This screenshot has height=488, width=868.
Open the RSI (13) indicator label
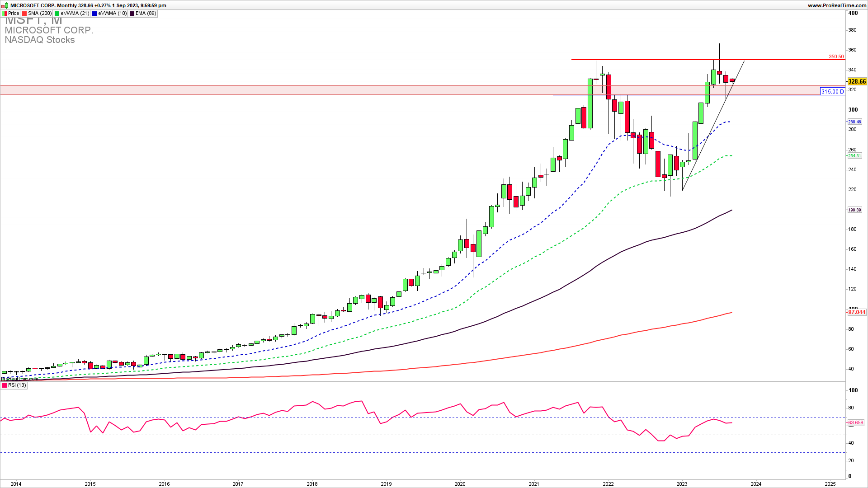(14, 385)
